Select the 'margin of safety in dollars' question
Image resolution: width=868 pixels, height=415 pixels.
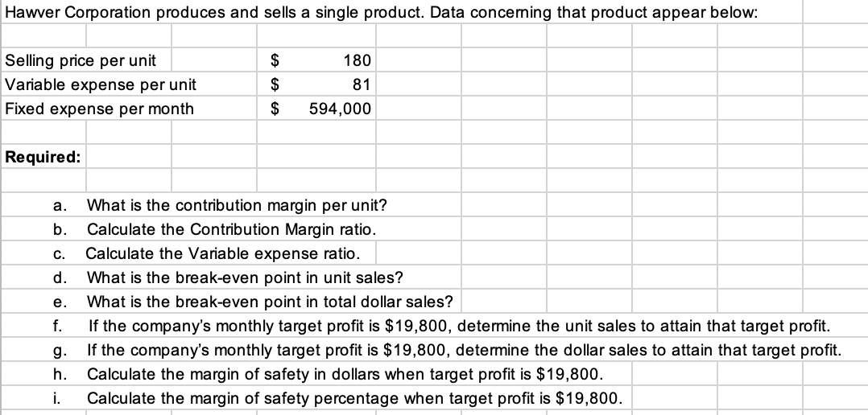point(345,374)
